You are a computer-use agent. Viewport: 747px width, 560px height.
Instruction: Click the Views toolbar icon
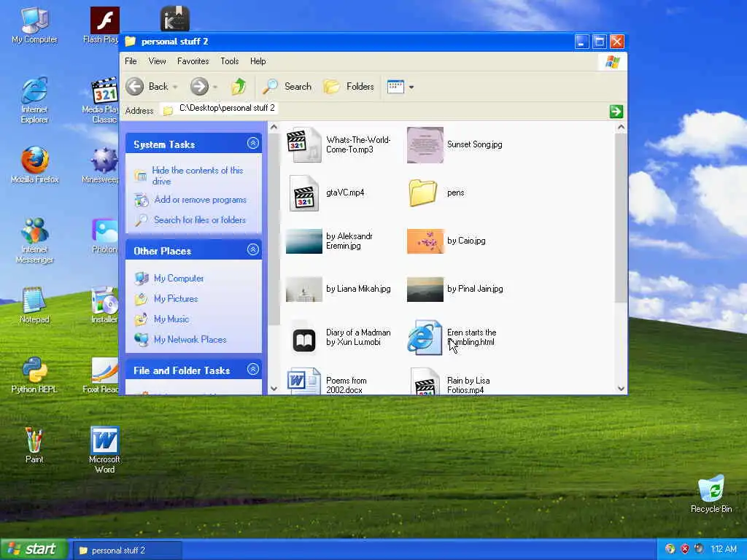(x=395, y=87)
